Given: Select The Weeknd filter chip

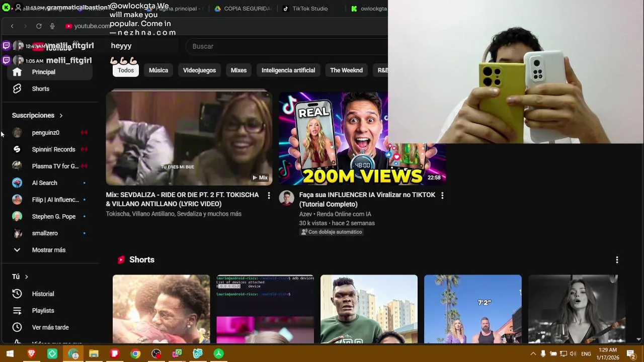Looking at the screenshot, I should [346, 70].
